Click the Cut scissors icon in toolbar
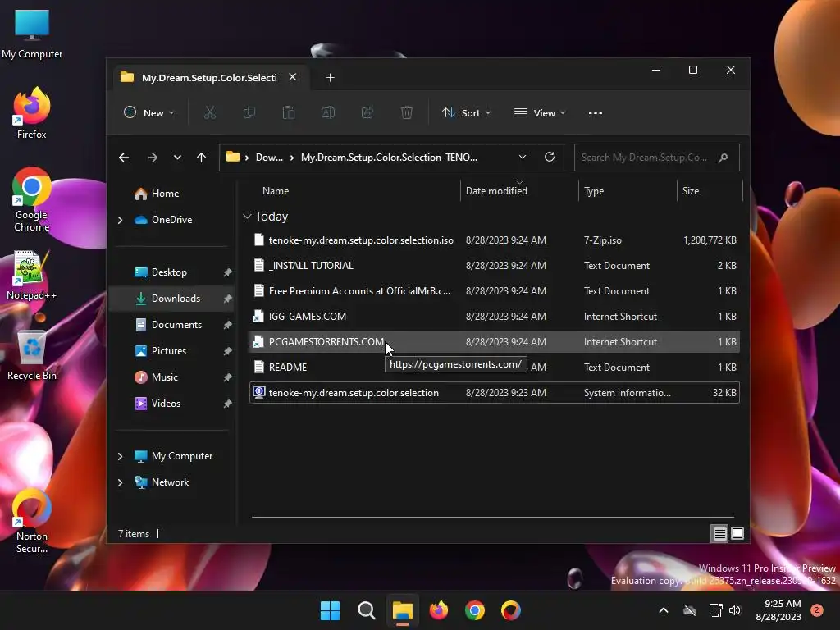Viewport: 840px width, 630px height. (209, 112)
